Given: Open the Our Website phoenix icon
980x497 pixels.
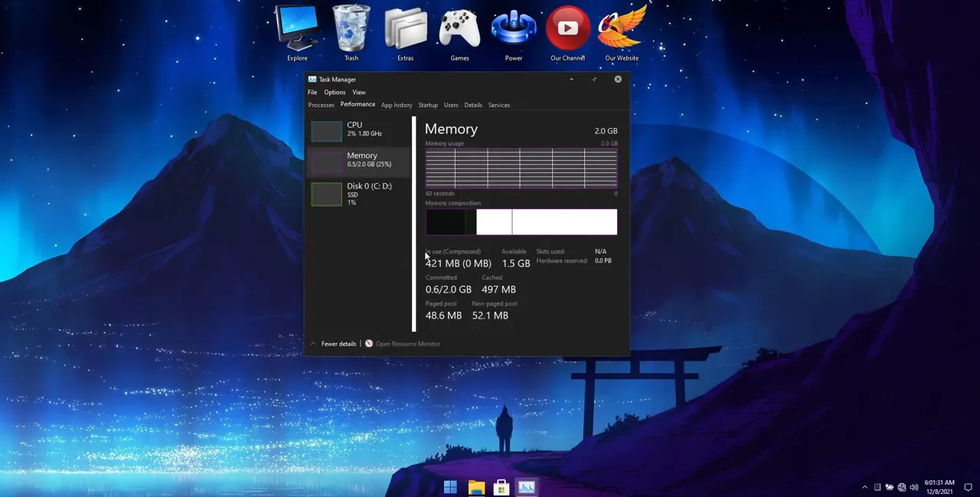Looking at the screenshot, I should click(x=622, y=28).
